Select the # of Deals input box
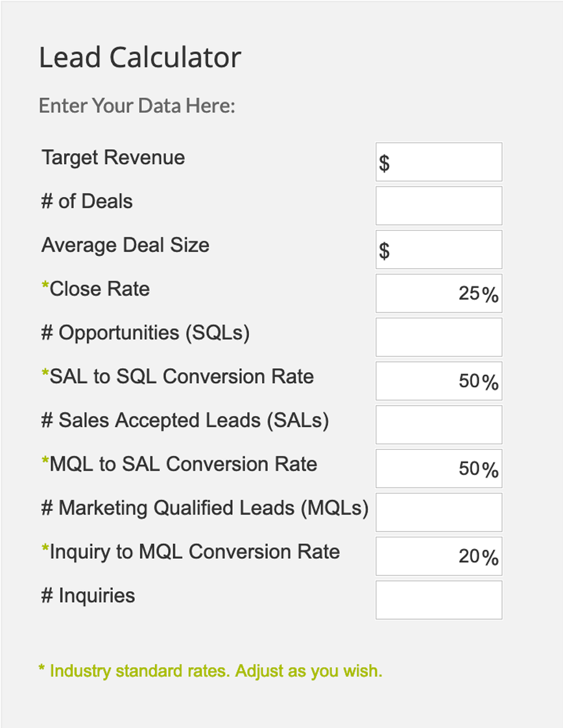 point(438,205)
